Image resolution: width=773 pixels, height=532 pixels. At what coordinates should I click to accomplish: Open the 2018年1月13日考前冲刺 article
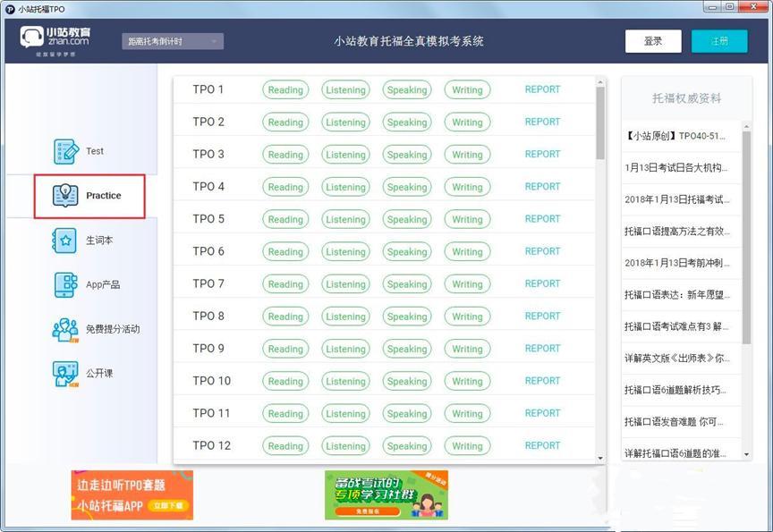[677, 263]
